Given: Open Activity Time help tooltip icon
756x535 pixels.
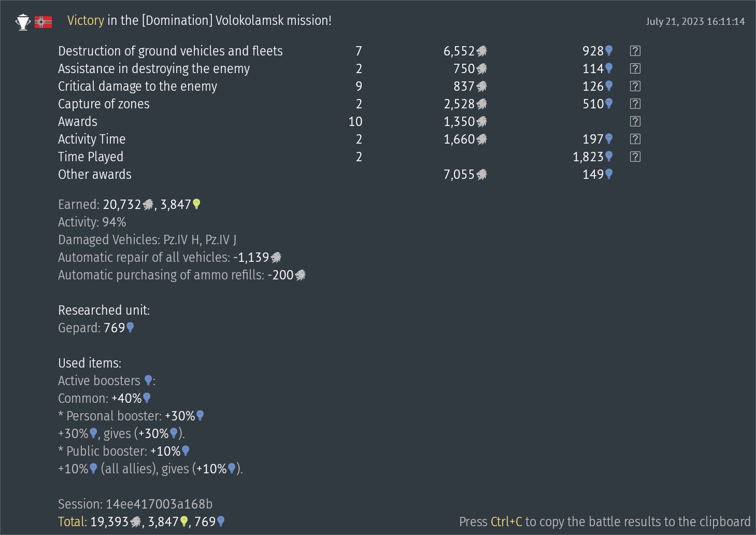Looking at the screenshot, I should point(635,139).
